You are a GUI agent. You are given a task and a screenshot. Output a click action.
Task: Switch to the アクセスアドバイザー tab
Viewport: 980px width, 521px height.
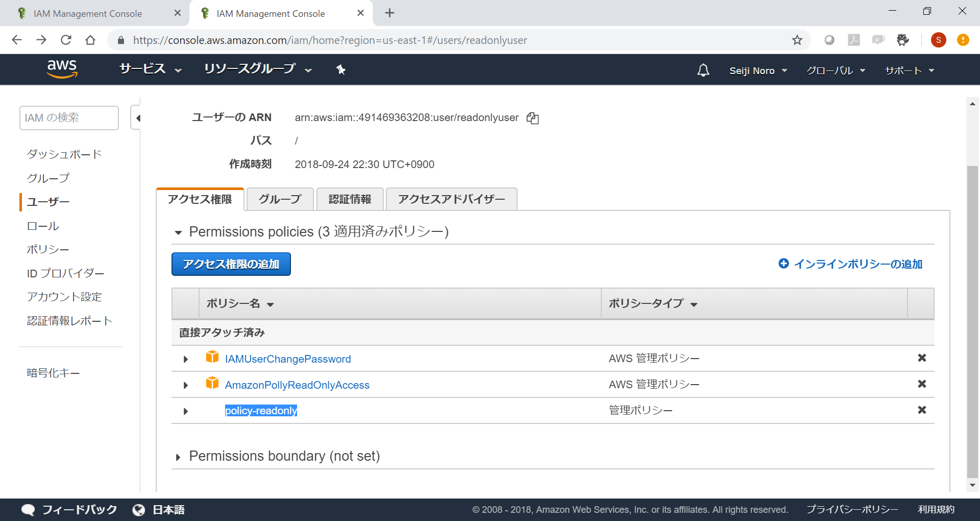(451, 199)
